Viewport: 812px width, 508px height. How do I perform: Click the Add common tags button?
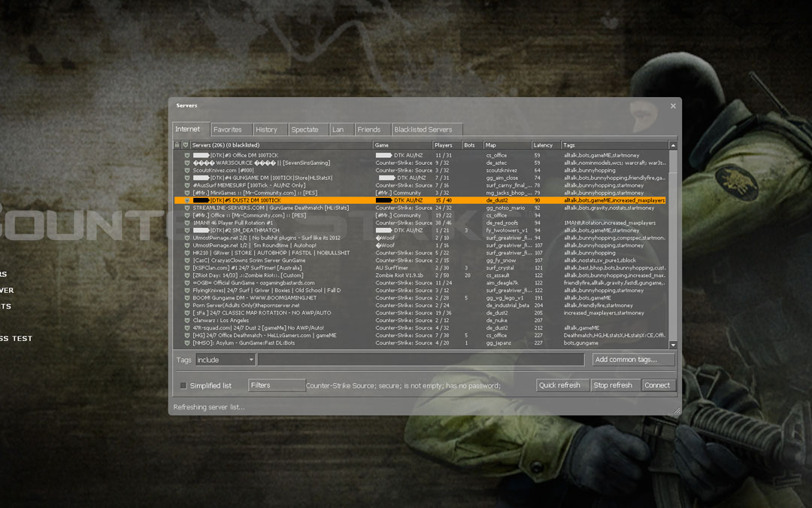pyautogui.click(x=633, y=359)
